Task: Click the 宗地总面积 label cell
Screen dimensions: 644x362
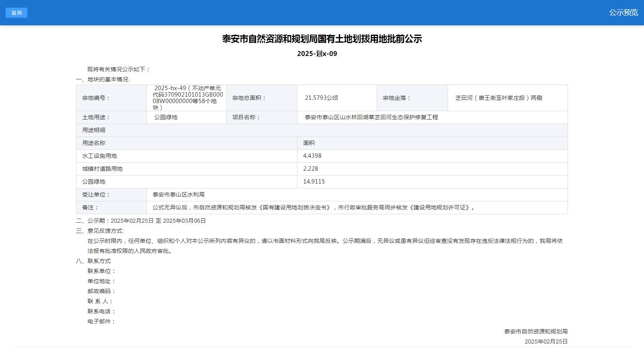Action: point(262,98)
